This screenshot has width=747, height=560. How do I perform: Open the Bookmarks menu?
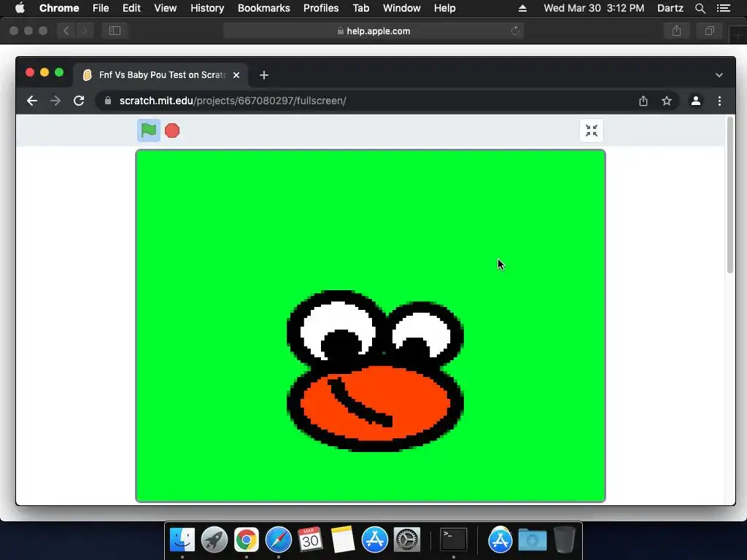[264, 8]
